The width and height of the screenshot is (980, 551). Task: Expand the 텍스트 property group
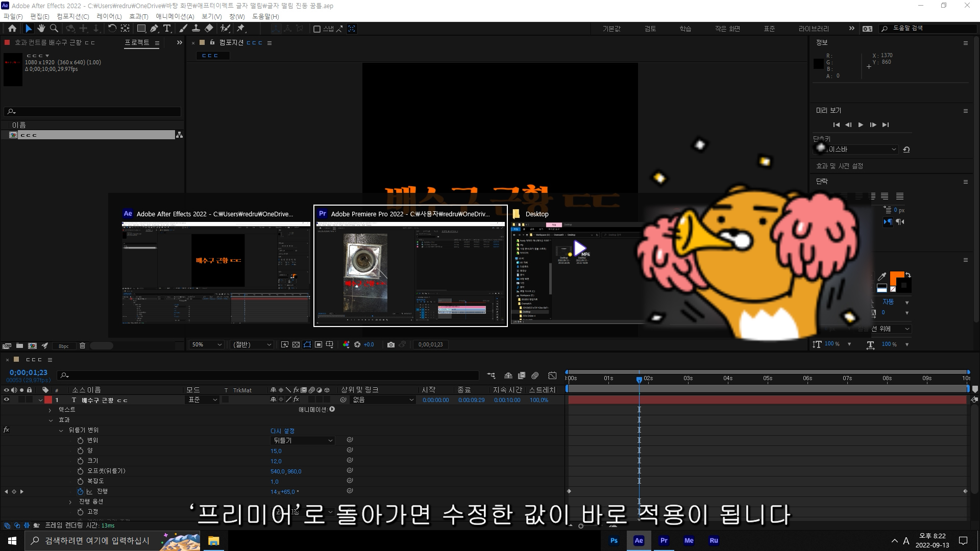tap(50, 410)
